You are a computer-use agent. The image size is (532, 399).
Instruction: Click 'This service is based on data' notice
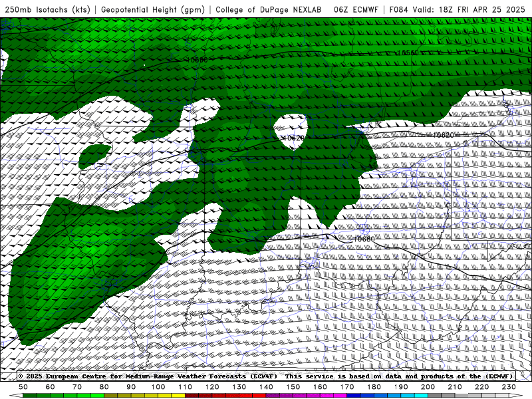(x=398, y=376)
